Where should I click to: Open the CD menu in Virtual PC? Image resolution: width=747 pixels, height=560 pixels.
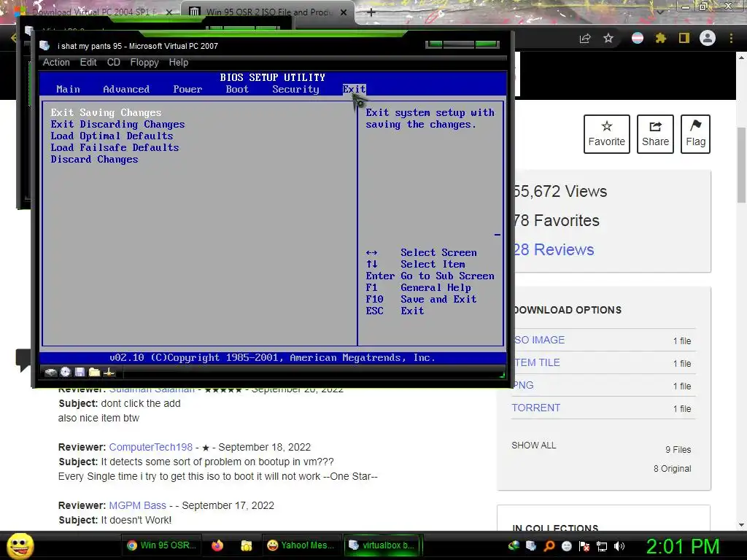pos(113,63)
